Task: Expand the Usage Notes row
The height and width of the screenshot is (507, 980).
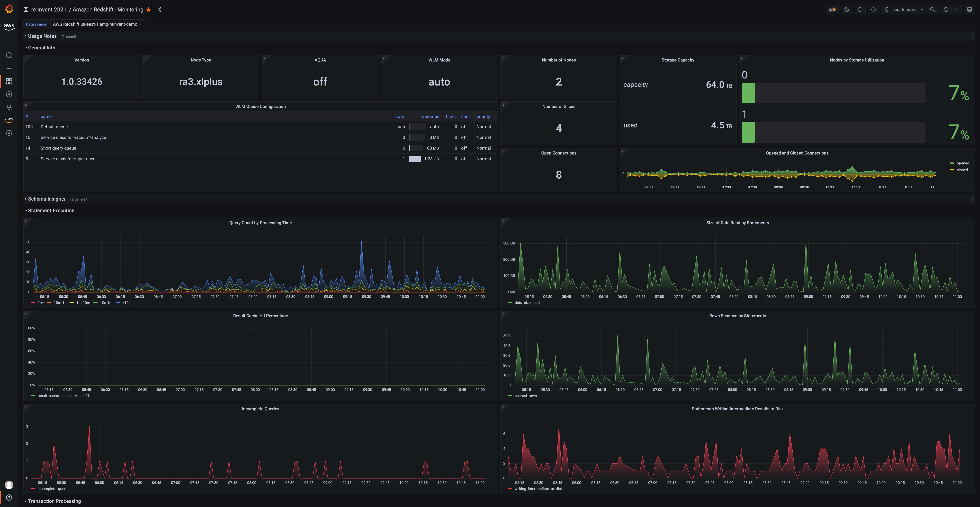Action: click(42, 36)
